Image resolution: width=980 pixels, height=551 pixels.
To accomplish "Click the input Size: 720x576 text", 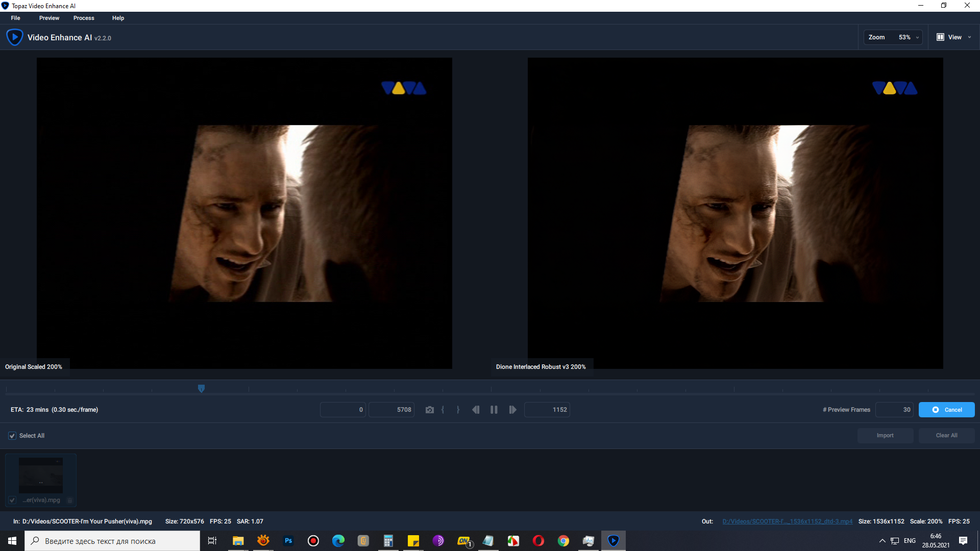I will pyautogui.click(x=185, y=521).
